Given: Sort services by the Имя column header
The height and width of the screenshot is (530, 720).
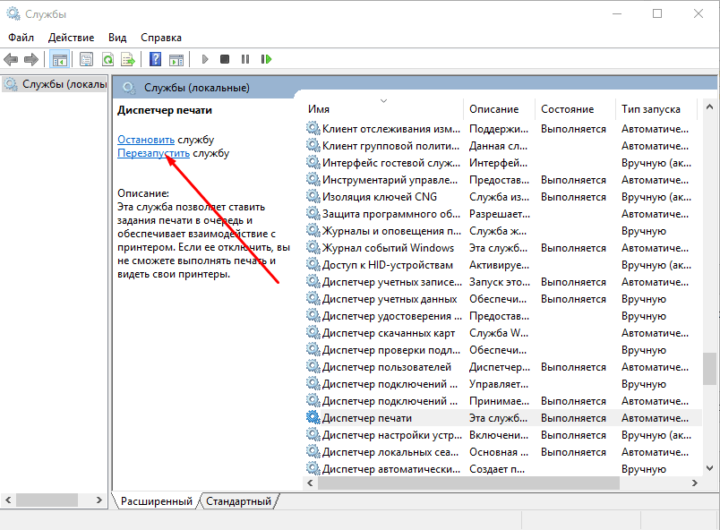Looking at the screenshot, I should tap(320, 109).
